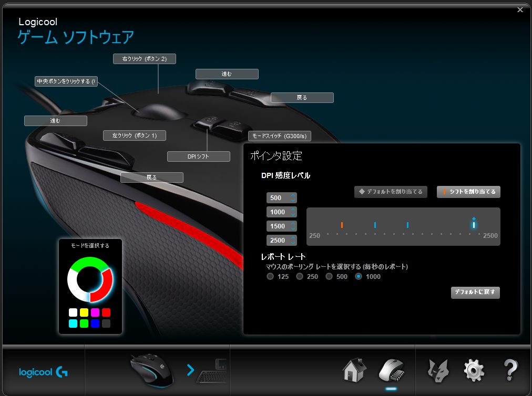
Task: Select the greyed keyboard device icon
Action: coord(212,372)
